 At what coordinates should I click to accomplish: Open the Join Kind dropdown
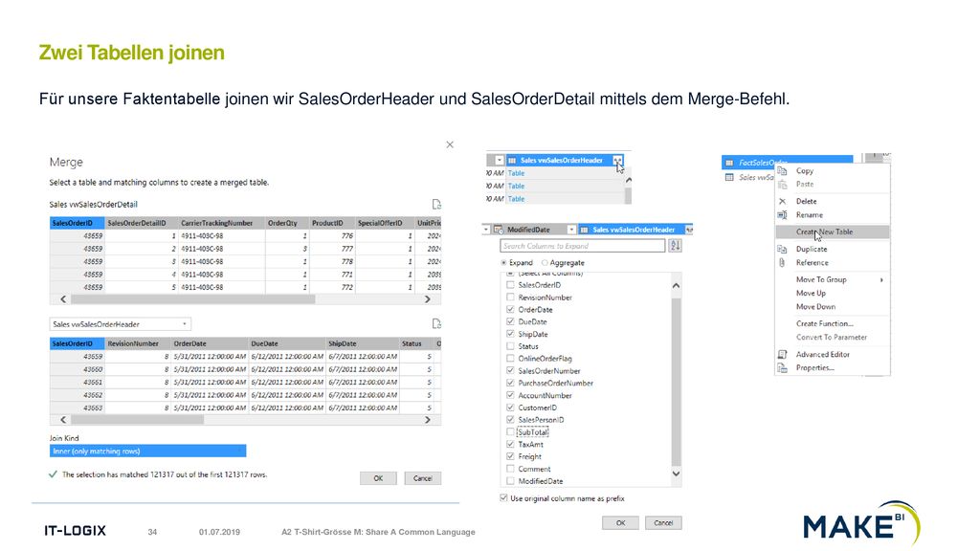tap(147, 452)
